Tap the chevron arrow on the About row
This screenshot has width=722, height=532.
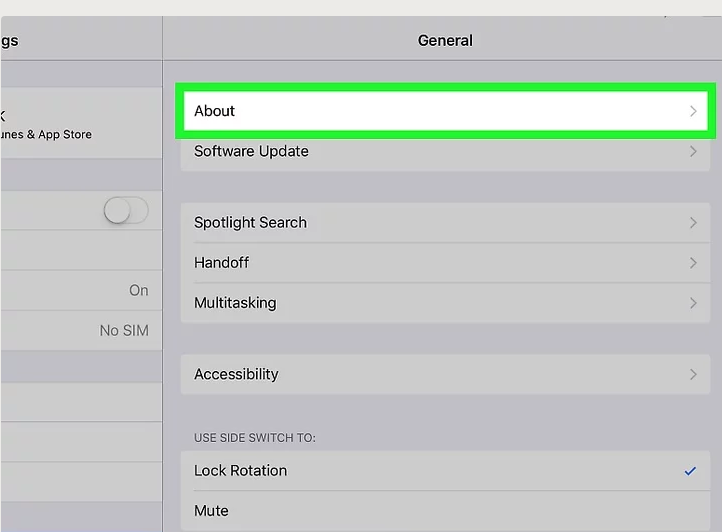693,111
